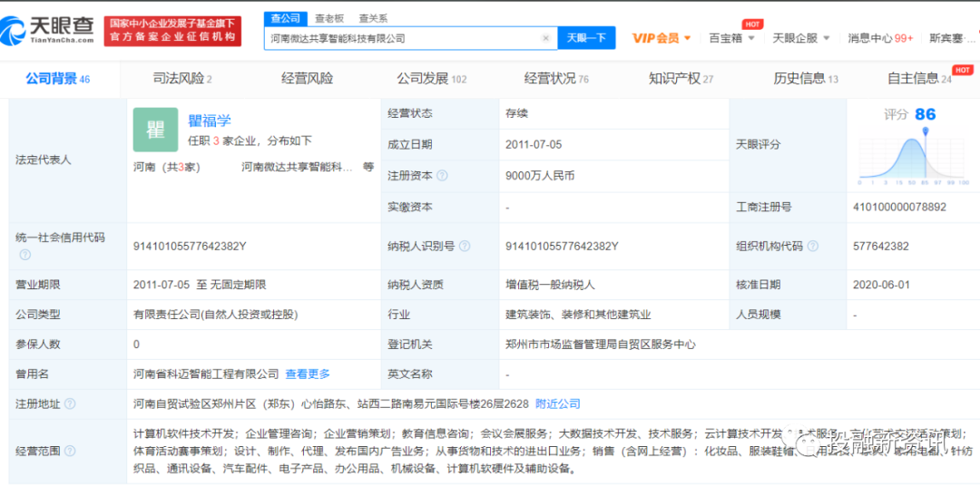Screen dimensions: 980x486
Task: Click the 经营状态 value 存续
Action: pyautogui.click(x=516, y=113)
